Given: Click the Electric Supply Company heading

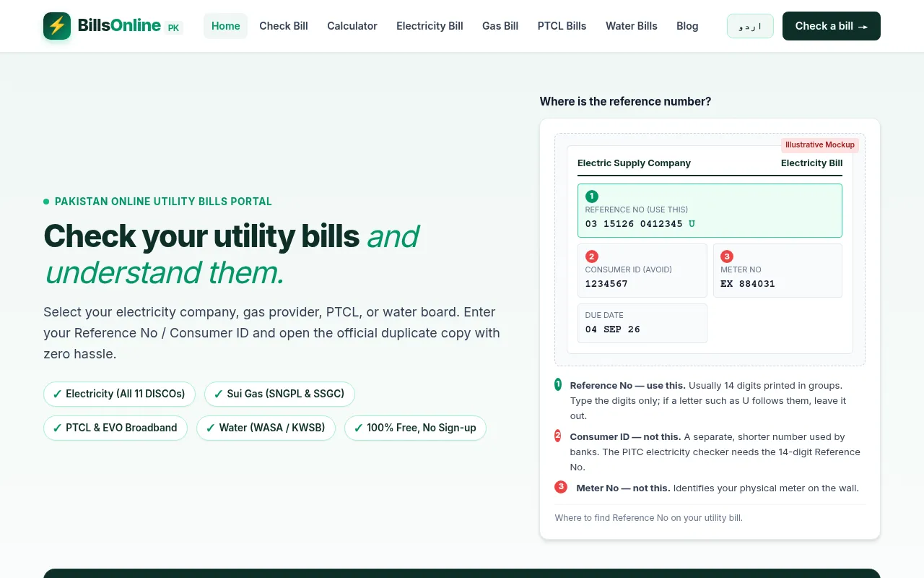Looking at the screenshot, I should click(x=634, y=163).
